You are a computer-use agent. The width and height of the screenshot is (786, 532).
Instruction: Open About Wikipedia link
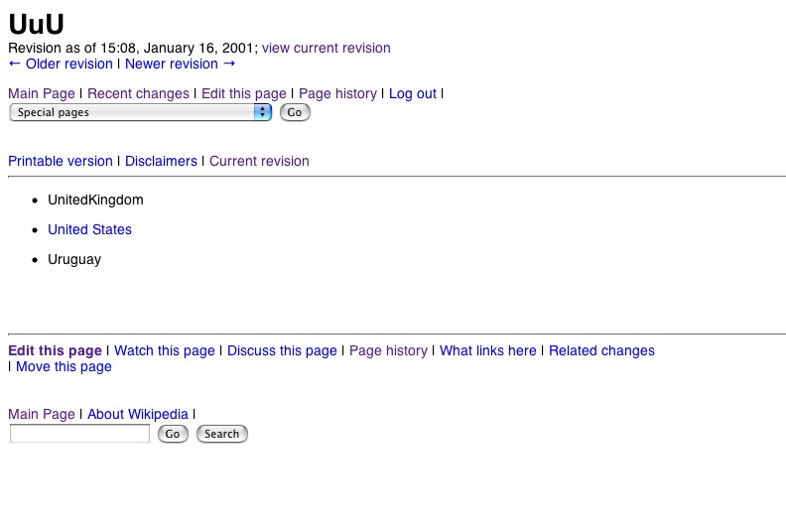pyautogui.click(x=137, y=414)
